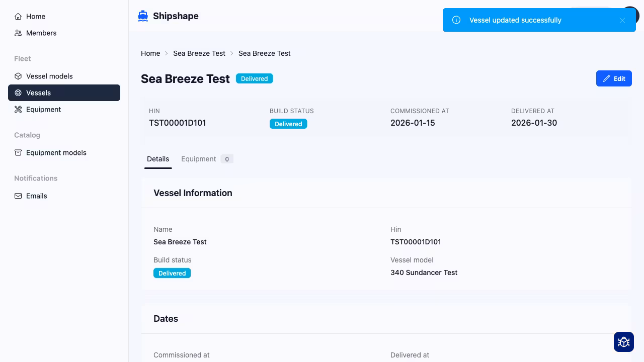Click the Equipment tab count badge
The width and height of the screenshot is (644, 362).
227,159
